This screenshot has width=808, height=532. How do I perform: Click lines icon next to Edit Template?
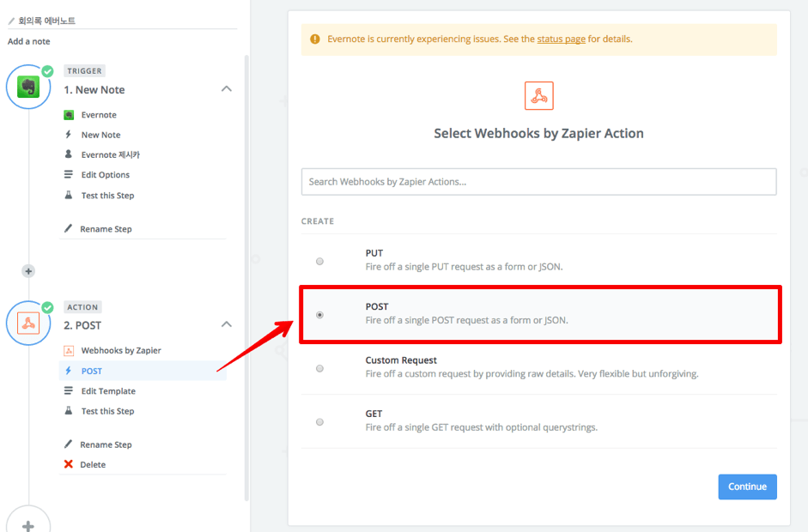(x=68, y=391)
